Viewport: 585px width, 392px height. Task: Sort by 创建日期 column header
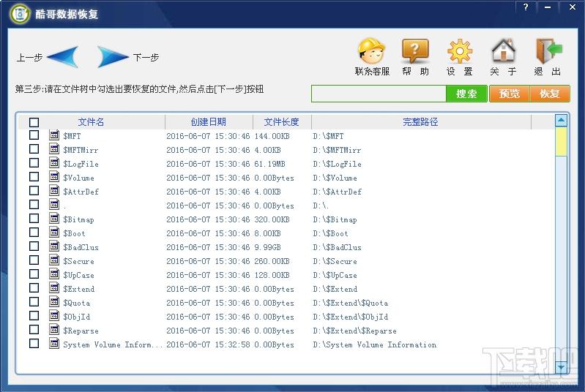(x=209, y=122)
